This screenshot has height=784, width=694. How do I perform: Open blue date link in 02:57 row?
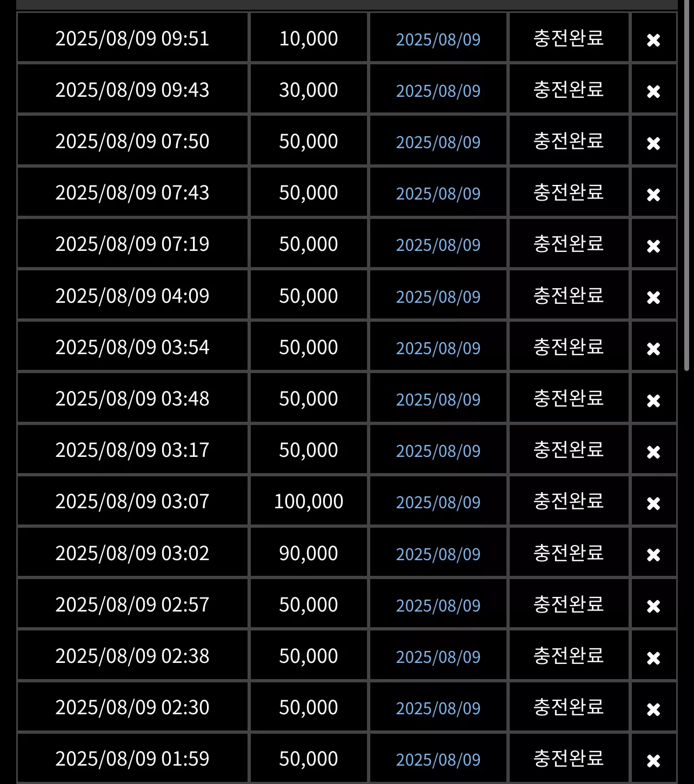click(438, 606)
